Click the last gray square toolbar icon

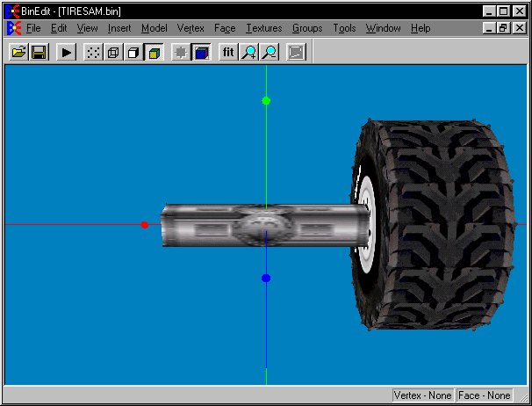296,53
